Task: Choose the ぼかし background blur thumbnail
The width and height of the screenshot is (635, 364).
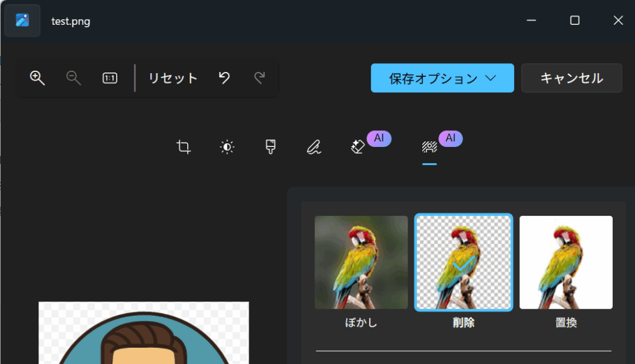Action: tap(361, 262)
